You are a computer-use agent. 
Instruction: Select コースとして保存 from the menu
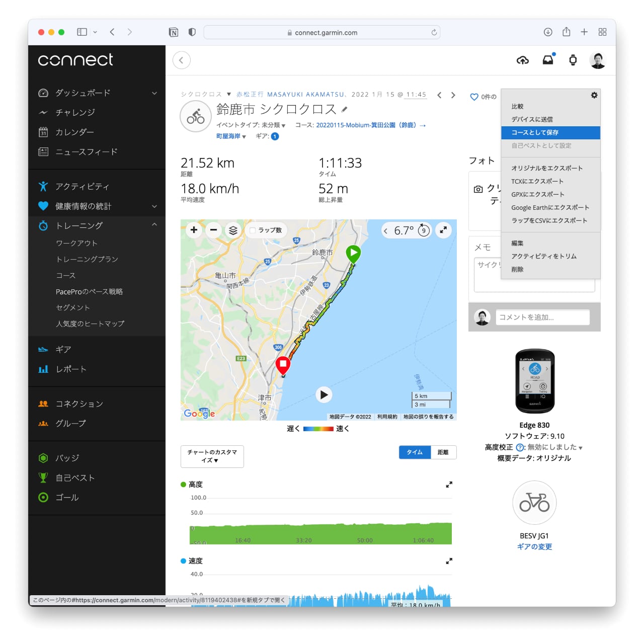tap(550, 132)
